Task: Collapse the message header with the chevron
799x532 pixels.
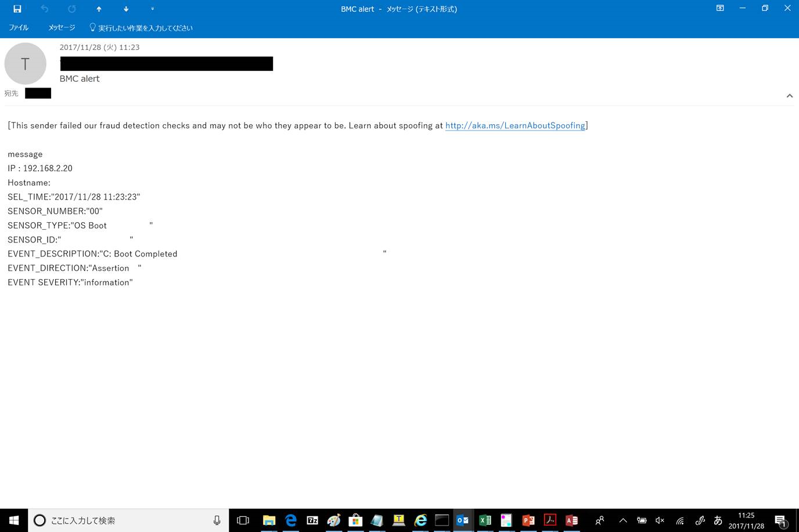Action: coord(789,96)
